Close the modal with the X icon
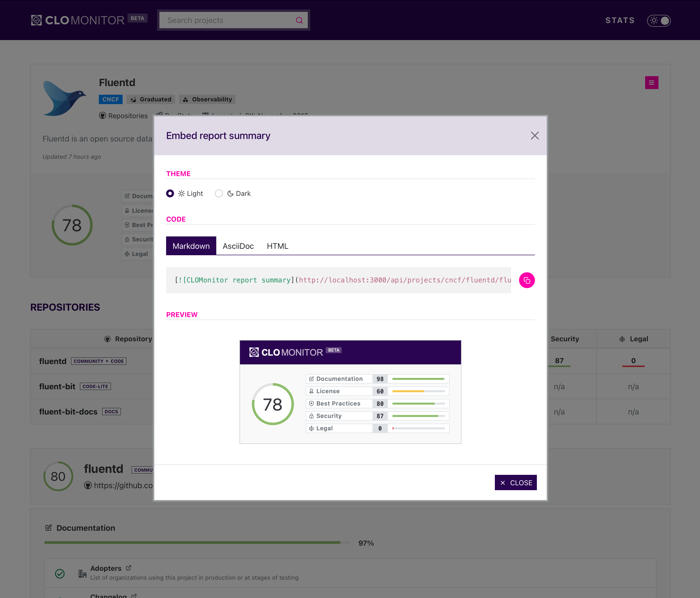Image resolution: width=700 pixels, height=598 pixels. [x=534, y=136]
